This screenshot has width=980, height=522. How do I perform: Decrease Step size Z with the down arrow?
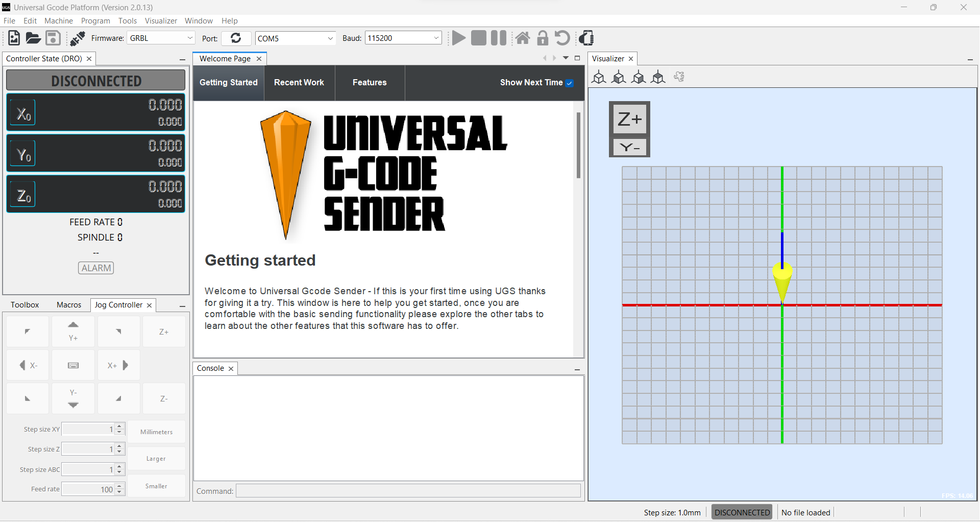click(x=119, y=452)
